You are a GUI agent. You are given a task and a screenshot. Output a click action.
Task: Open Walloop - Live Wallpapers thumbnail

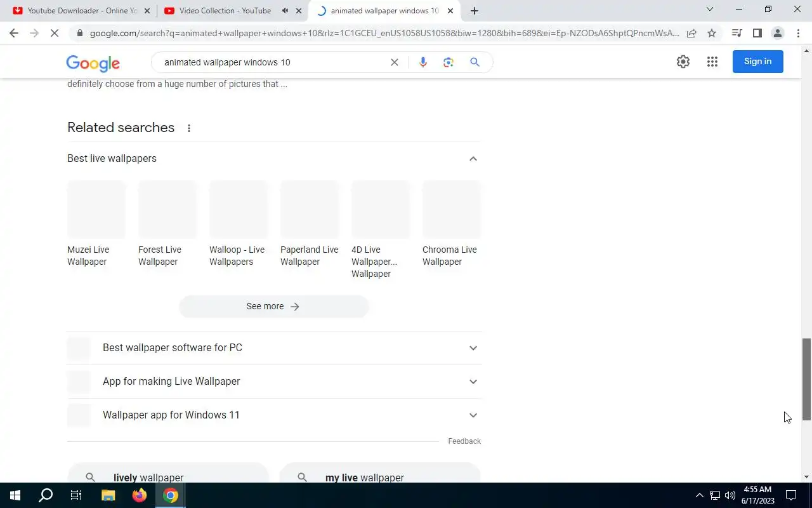pyautogui.click(x=239, y=210)
